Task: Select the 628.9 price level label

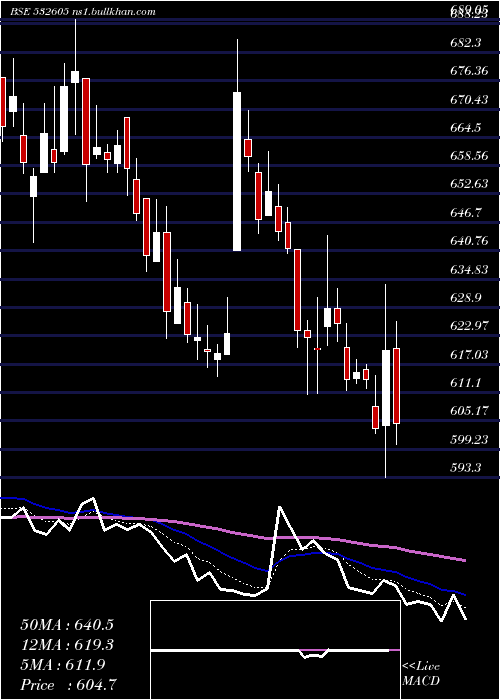Action: point(466,298)
